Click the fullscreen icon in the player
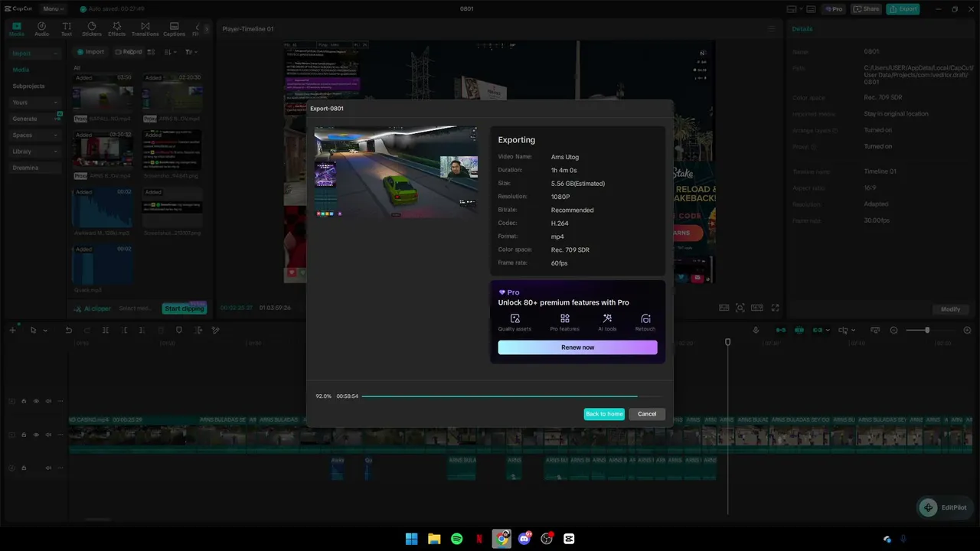 tap(775, 308)
